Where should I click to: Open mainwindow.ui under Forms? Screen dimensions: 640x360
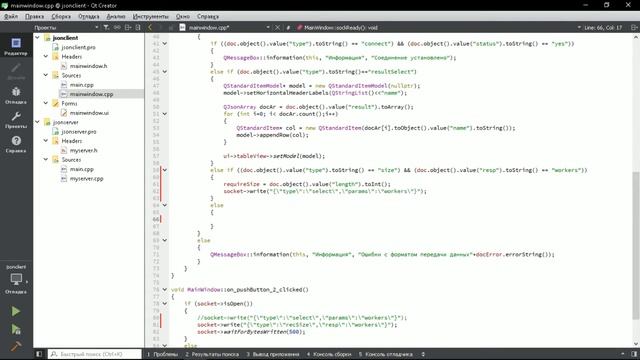click(89, 113)
